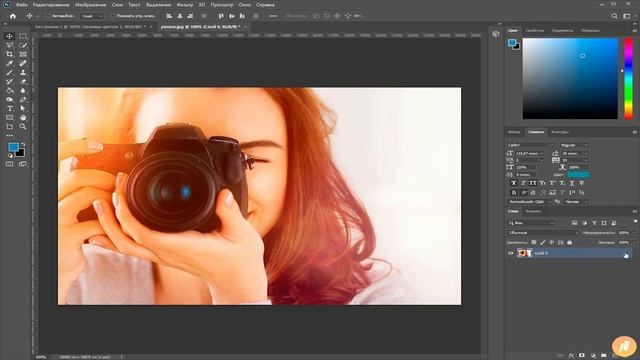This screenshot has width=640, height=360.
Task: Select the Blur tool
Action: click(x=23, y=90)
